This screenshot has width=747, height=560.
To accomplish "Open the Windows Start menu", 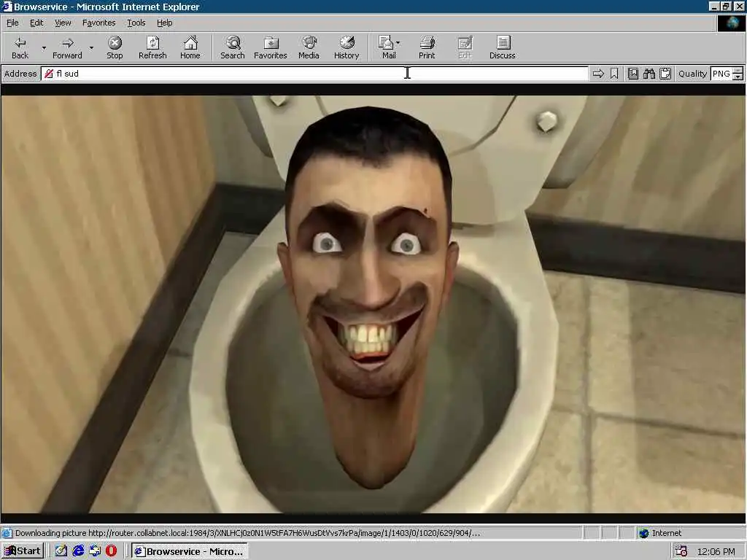I will coord(23,551).
